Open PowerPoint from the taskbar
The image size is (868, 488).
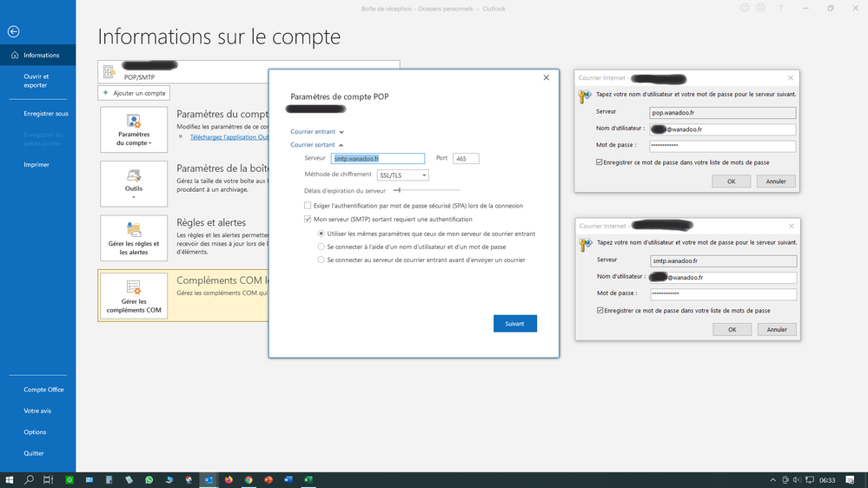click(268, 479)
